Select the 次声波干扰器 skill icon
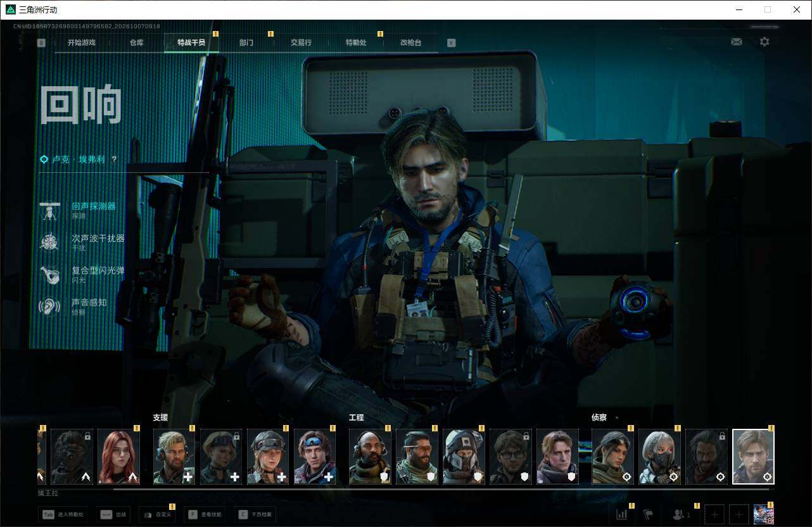The height and width of the screenshot is (527, 812). click(49, 243)
